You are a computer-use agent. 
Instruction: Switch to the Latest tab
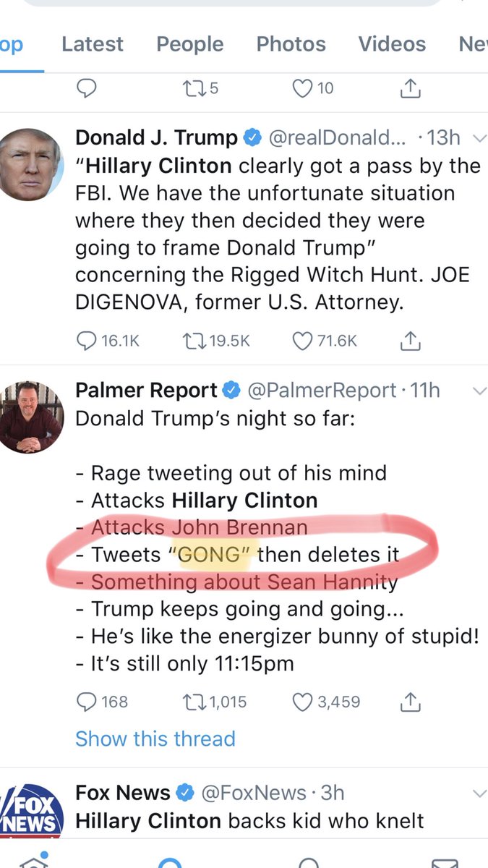tap(91, 45)
